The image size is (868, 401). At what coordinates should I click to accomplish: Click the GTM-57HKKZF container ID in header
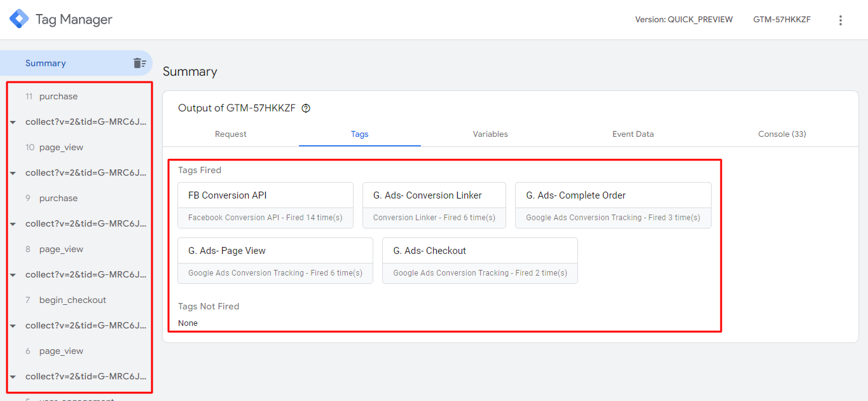click(782, 20)
